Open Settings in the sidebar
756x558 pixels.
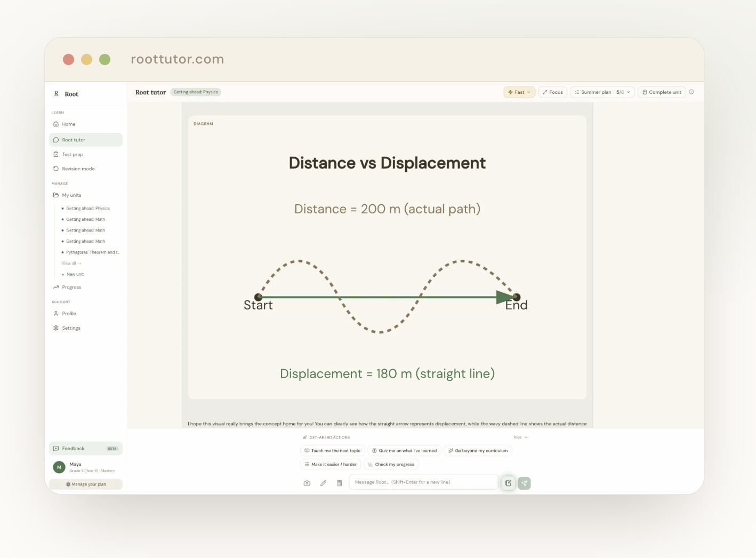pos(86,328)
